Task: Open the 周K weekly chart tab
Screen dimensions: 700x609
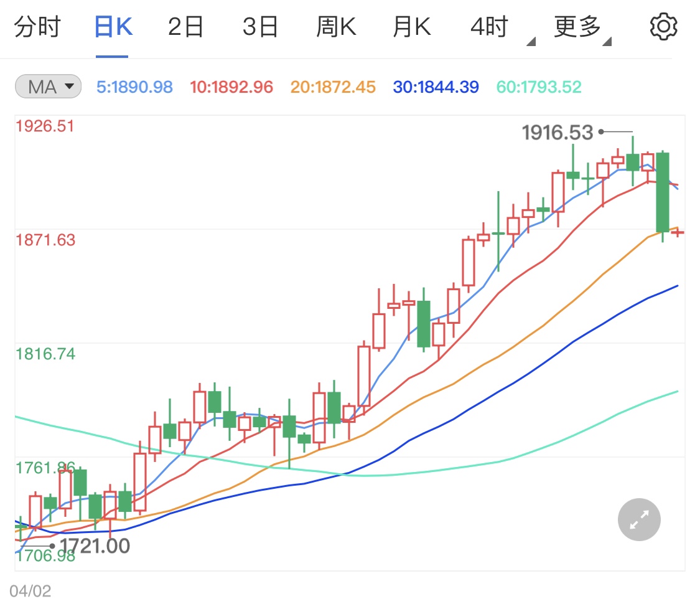Action: pyautogui.click(x=336, y=27)
